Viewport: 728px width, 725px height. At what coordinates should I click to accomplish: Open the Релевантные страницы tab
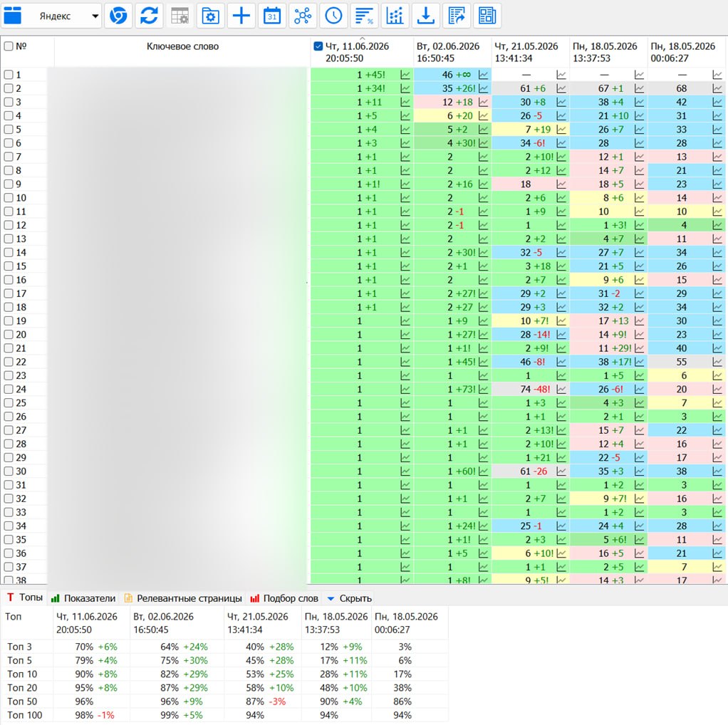(183, 598)
